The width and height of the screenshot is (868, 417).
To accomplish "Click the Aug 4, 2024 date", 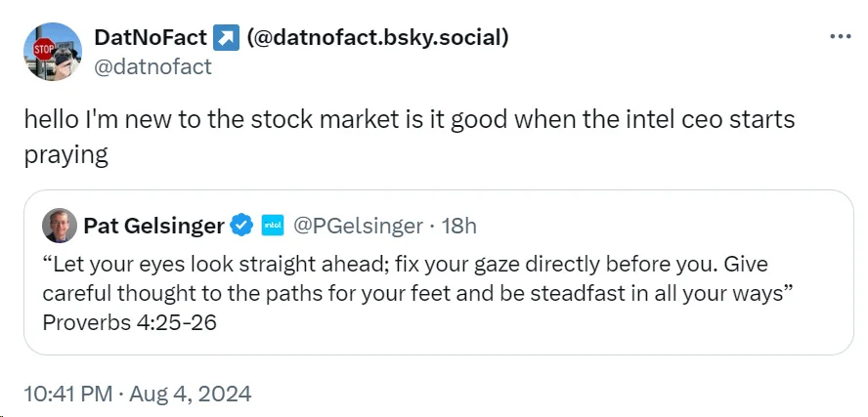I will point(191,395).
